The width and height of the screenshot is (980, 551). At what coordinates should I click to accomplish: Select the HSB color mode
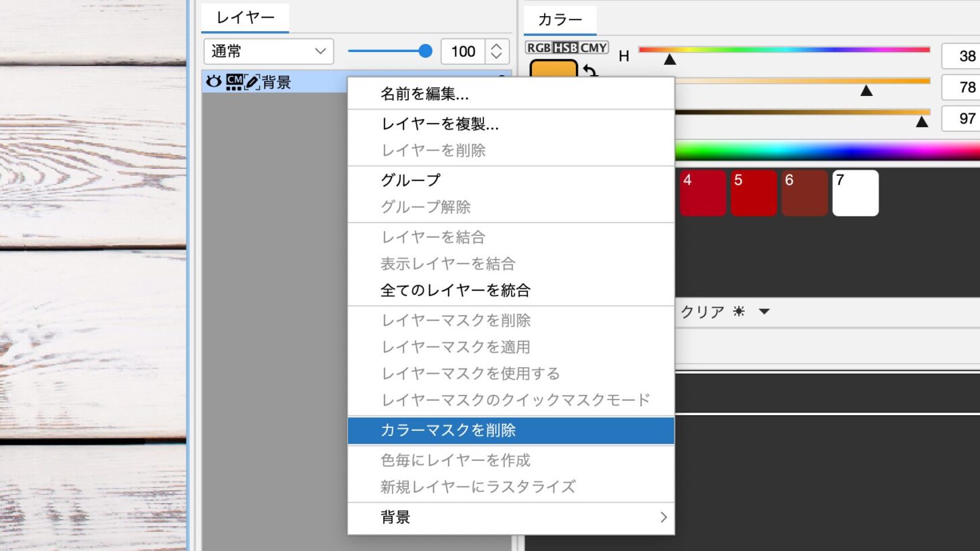pyautogui.click(x=566, y=48)
